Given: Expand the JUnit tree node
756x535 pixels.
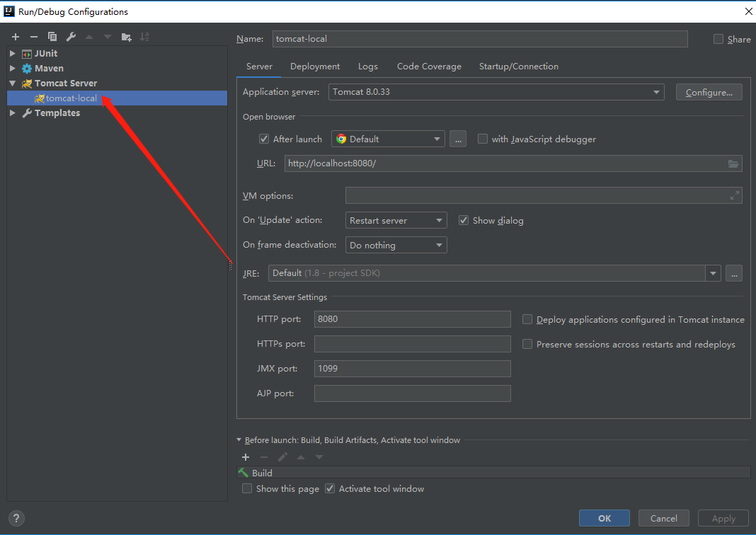Looking at the screenshot, I should coord(13,54).
